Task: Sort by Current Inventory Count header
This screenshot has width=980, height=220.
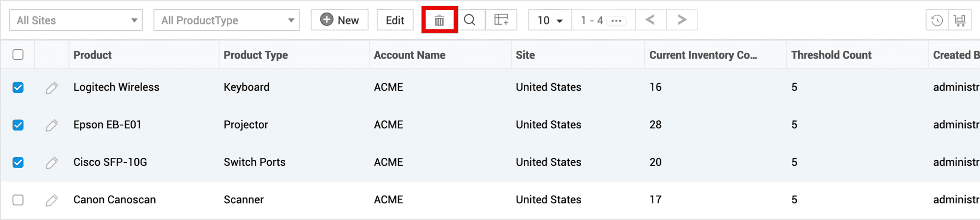Action: 703,55
